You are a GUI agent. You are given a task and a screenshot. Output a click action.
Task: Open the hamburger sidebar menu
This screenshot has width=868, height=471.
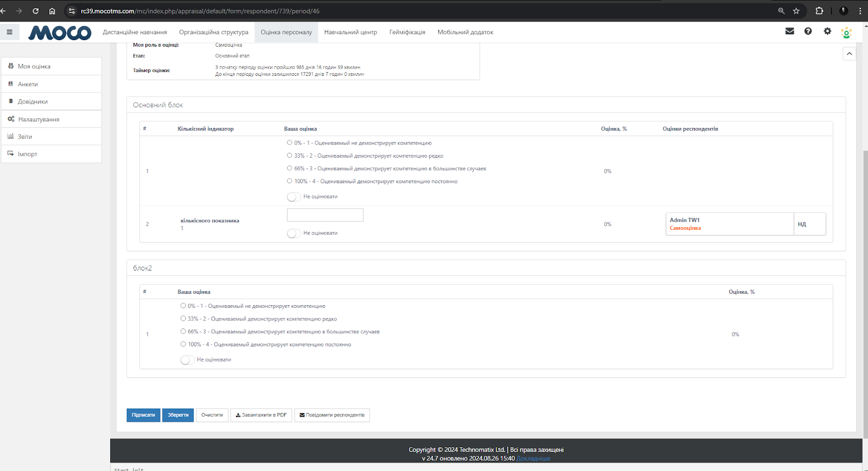[9, 32]
